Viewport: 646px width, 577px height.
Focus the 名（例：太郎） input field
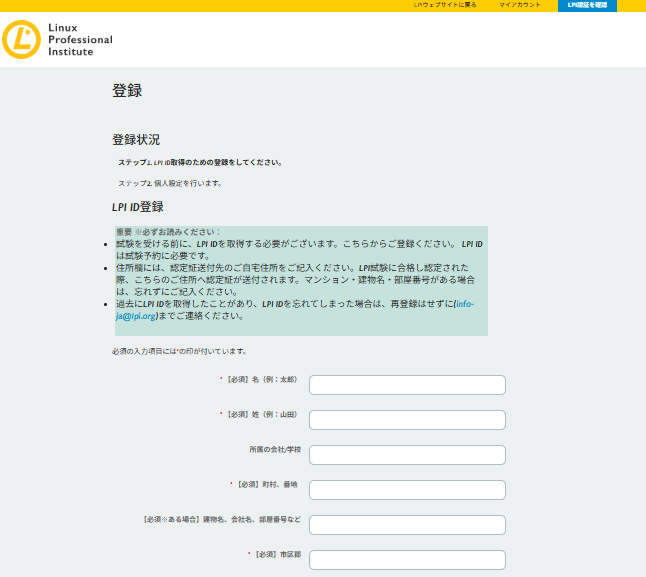tap(407, 385)
